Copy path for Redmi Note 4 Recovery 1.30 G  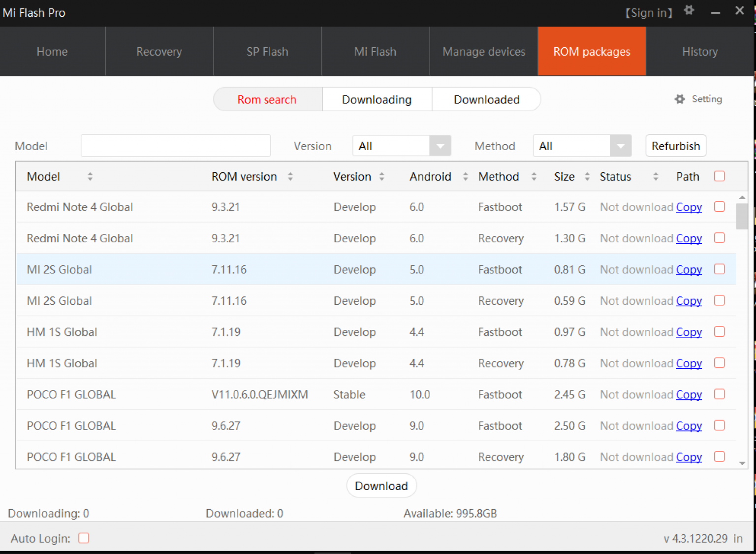[689, 238]
